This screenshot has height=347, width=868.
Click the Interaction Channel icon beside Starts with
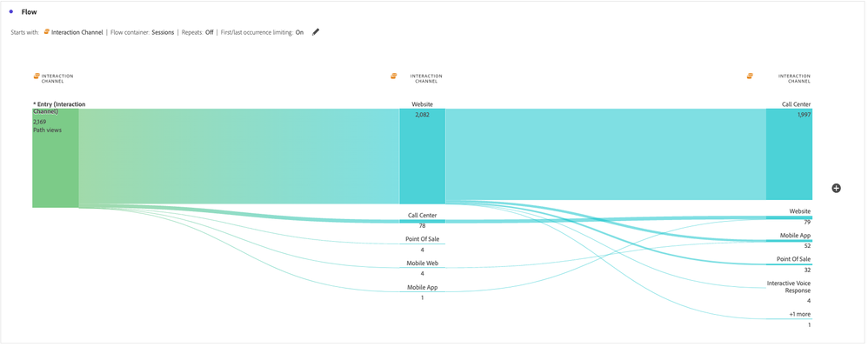(x=46, y=32)
